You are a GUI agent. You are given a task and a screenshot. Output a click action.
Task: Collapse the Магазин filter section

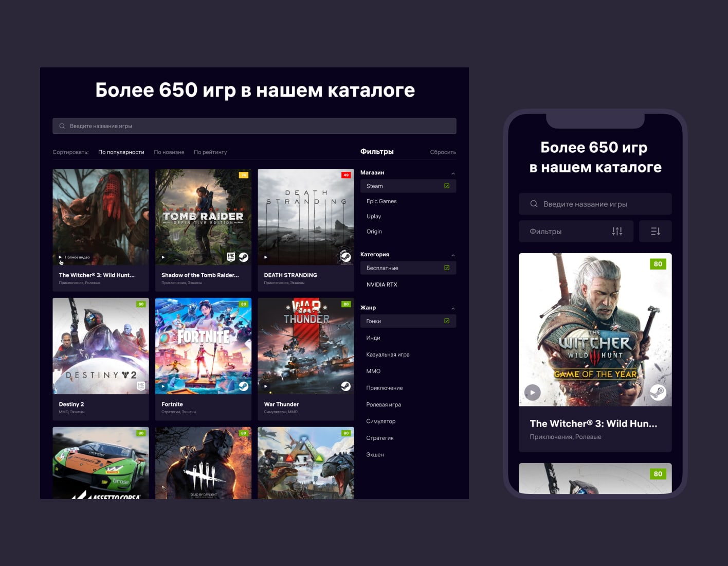[x=453, y=173]
